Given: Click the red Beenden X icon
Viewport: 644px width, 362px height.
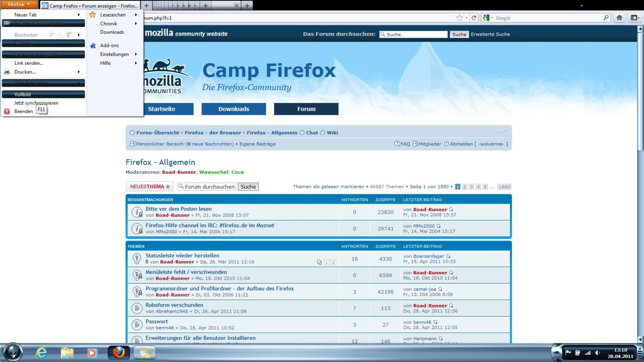Looking at the screenshot, I should tap(7, 112).
